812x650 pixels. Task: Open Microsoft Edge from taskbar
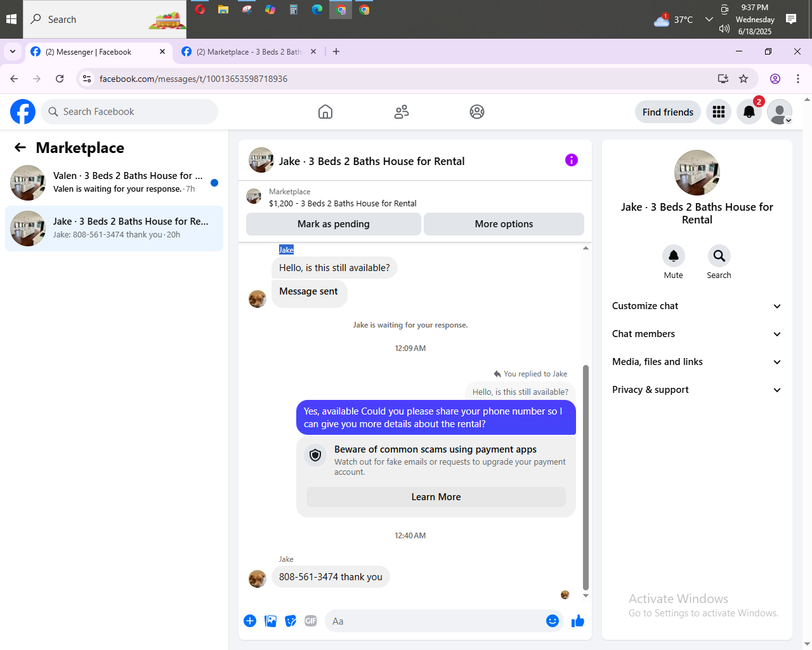[317, 10]
